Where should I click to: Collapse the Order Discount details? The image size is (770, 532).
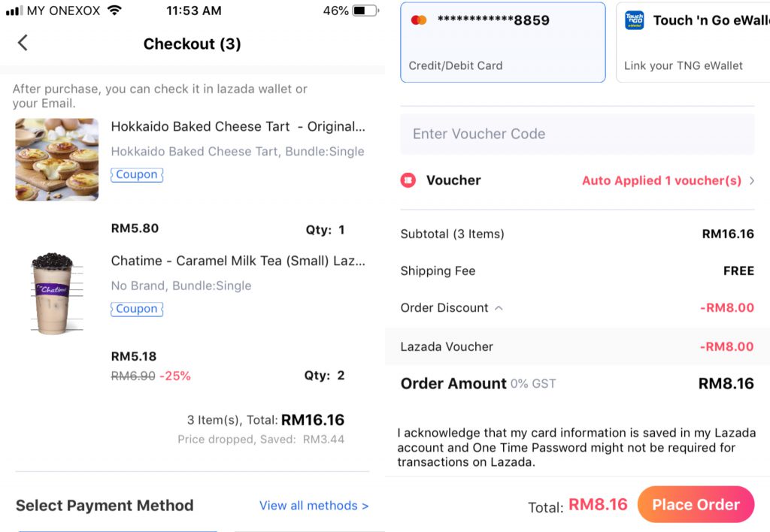pyautogui.click(x=499, y=308)
